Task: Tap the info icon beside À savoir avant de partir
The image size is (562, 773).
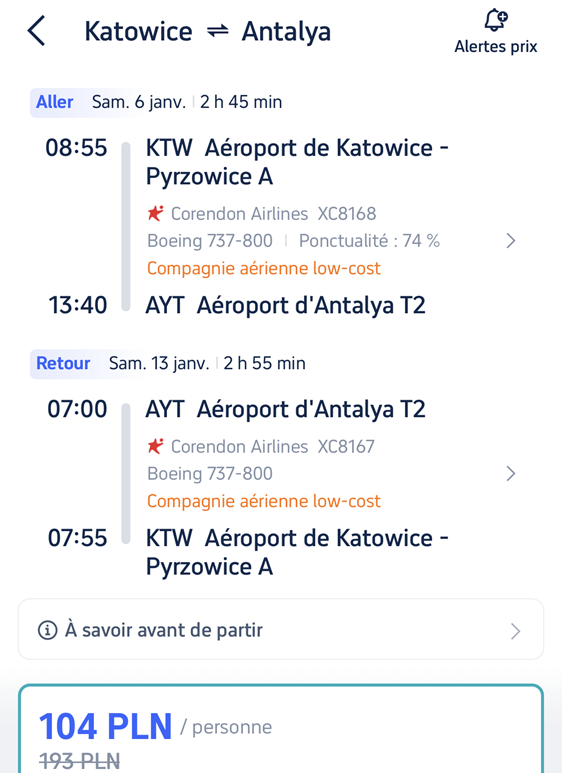Action: click(x=48, y=630)
